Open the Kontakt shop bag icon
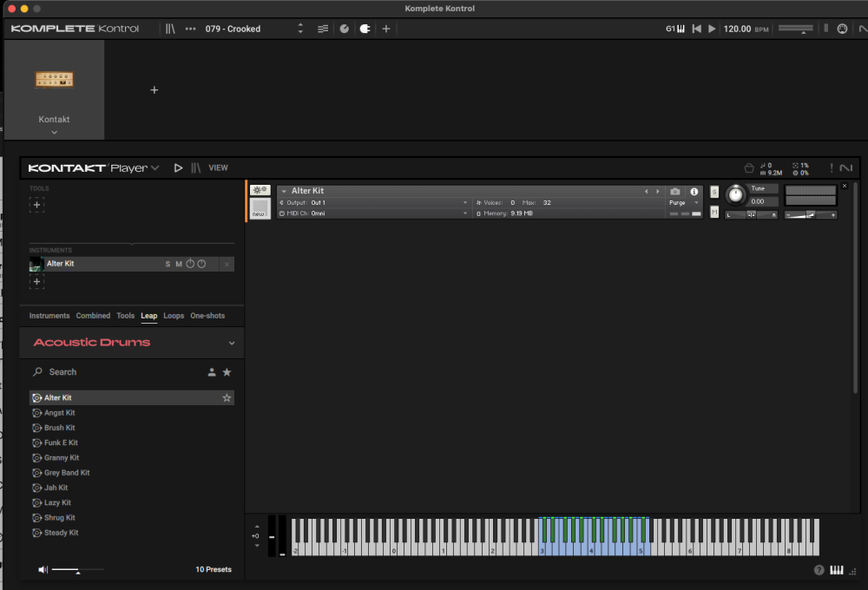 point(749,167)
